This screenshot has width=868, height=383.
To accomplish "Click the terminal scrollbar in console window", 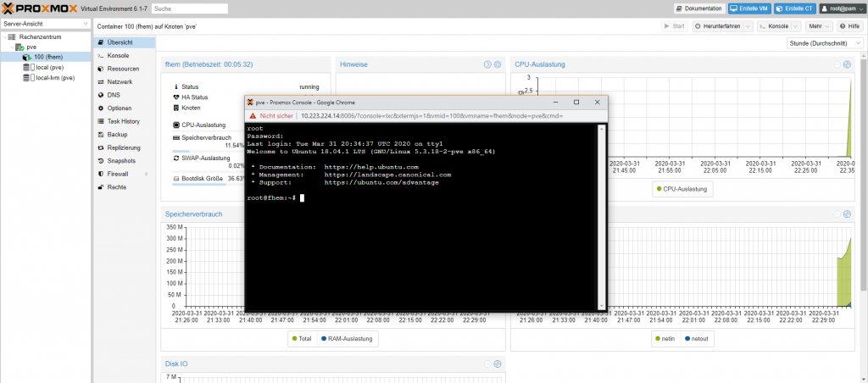I will click(x=601, y=217).
